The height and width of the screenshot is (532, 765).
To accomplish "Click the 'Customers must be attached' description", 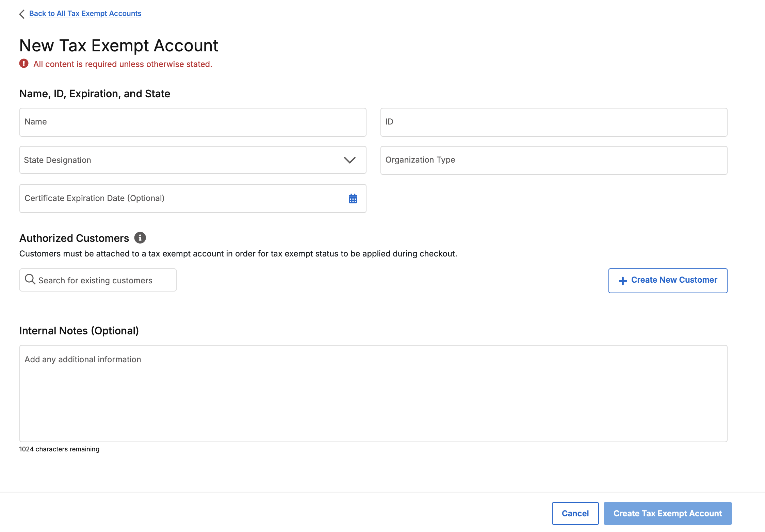I will click(x=238, y=254).
